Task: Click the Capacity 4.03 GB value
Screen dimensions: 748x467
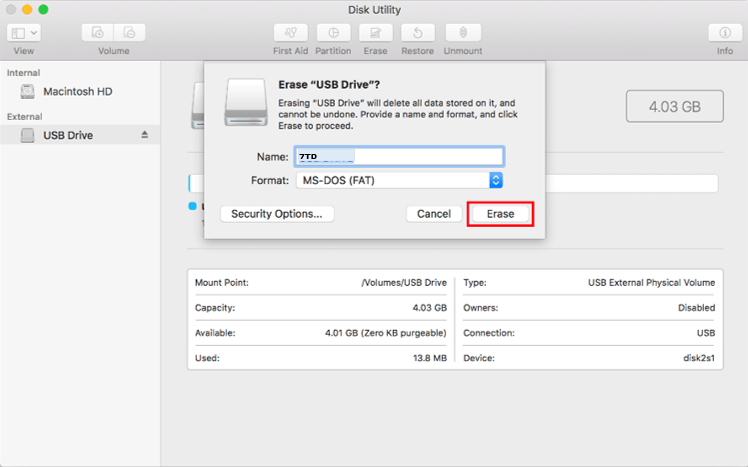Action: 429,308
